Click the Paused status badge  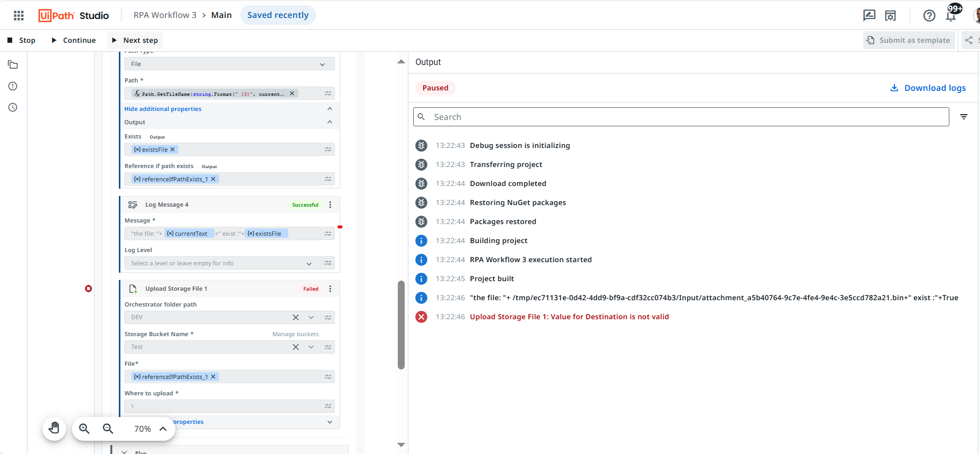pos(435,88)
